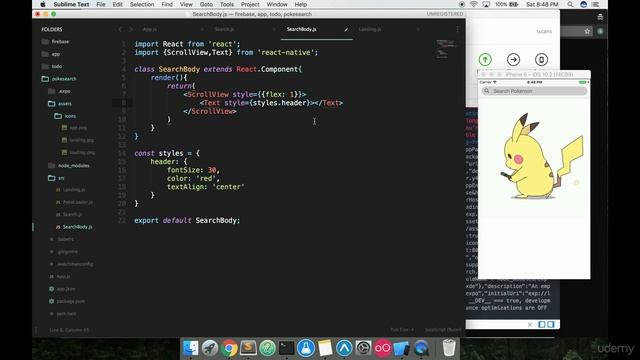Click the Pikachu image in the simulator
640x360 pixels.
(542, 156)
